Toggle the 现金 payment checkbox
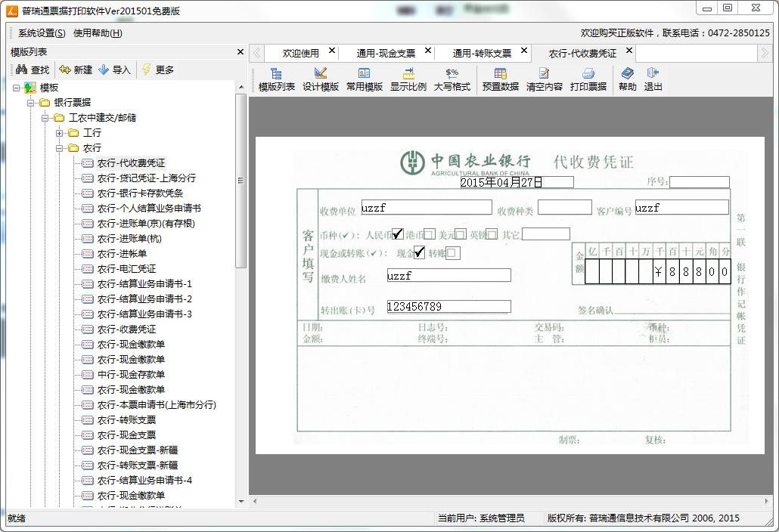The height and width of the screenshot is (532, 779). click(x=419, y=253)
